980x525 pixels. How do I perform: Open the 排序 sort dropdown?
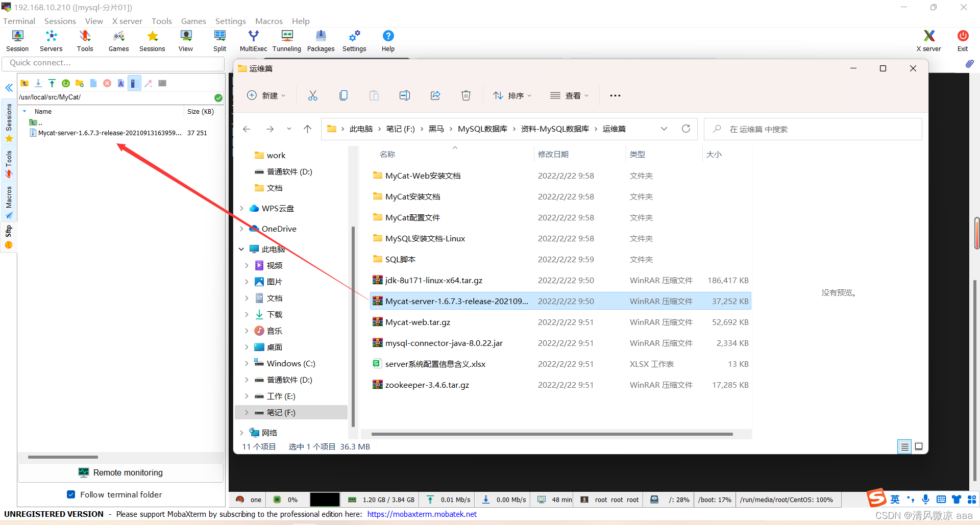pyautogui.click(x=512, y=95)
